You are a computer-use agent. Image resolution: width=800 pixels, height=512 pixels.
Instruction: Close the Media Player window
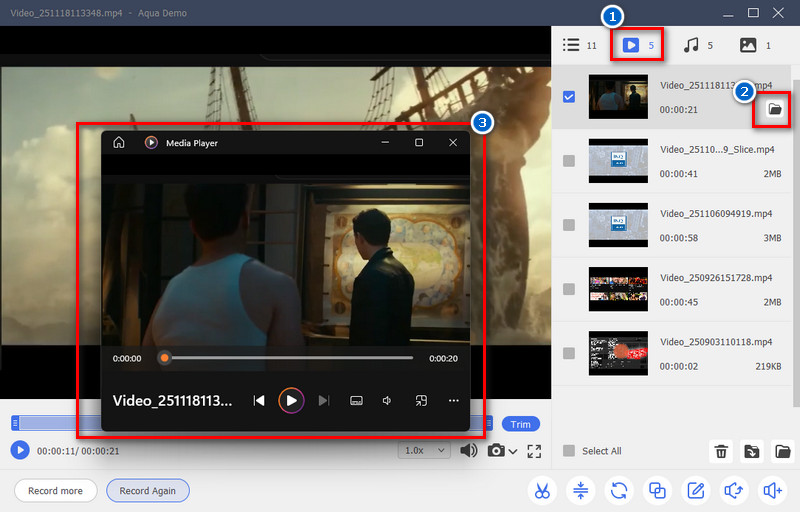[x=453, y=142]
